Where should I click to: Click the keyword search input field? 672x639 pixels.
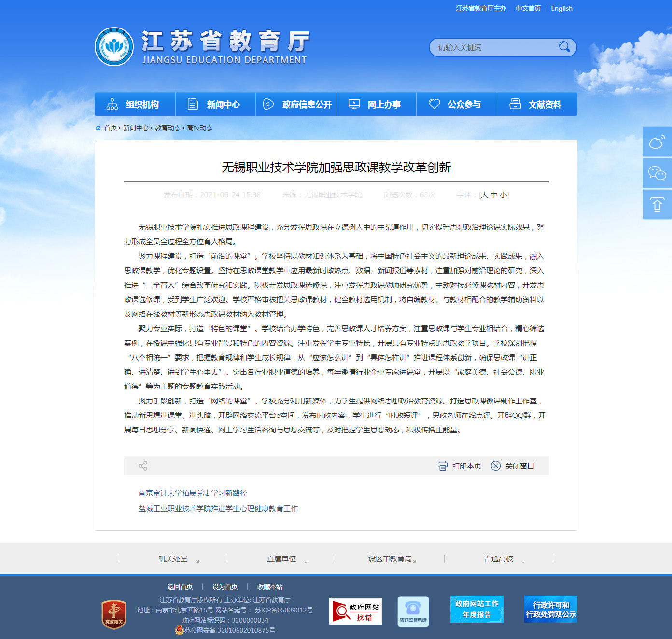pos(492,47)
